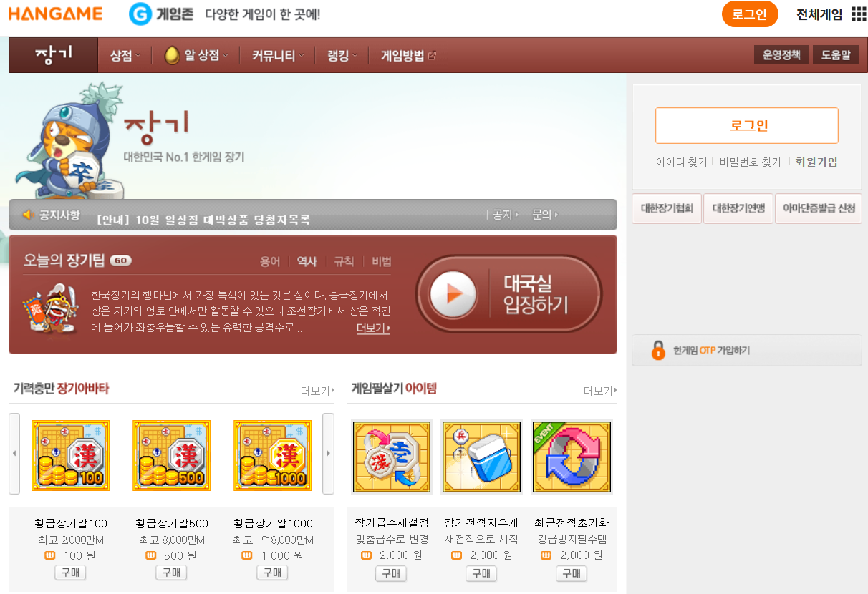Open 한게임 OTP 가입하기 link
The width and height of the screenshot is (868, 594).
[x=711, y=351]
